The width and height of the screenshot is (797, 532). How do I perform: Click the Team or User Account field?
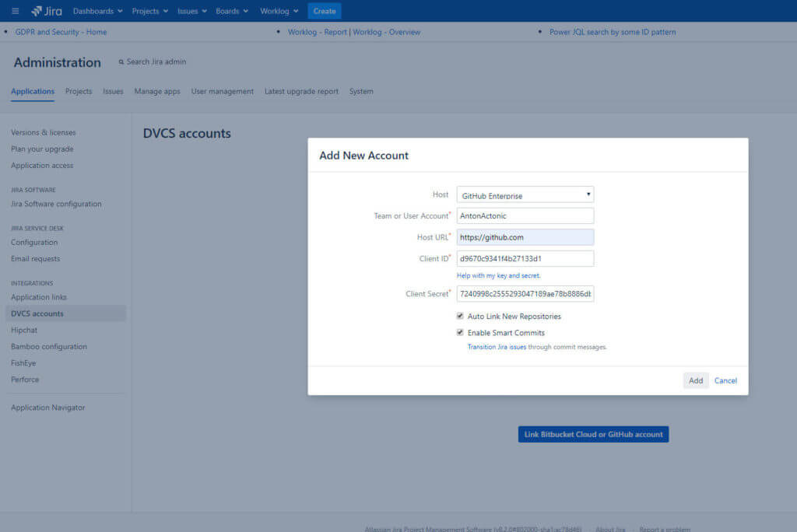click(x=525, y=216)
